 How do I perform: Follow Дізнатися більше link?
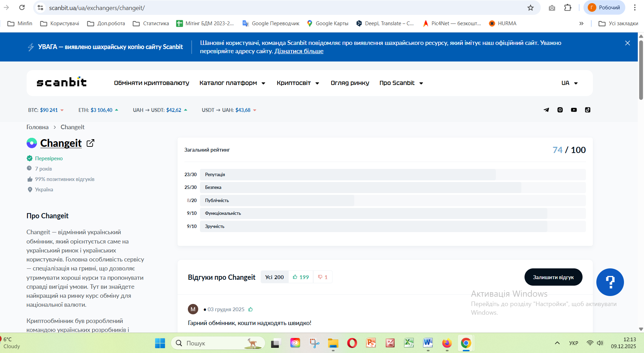pyautogui.click(x=299, y=51)
